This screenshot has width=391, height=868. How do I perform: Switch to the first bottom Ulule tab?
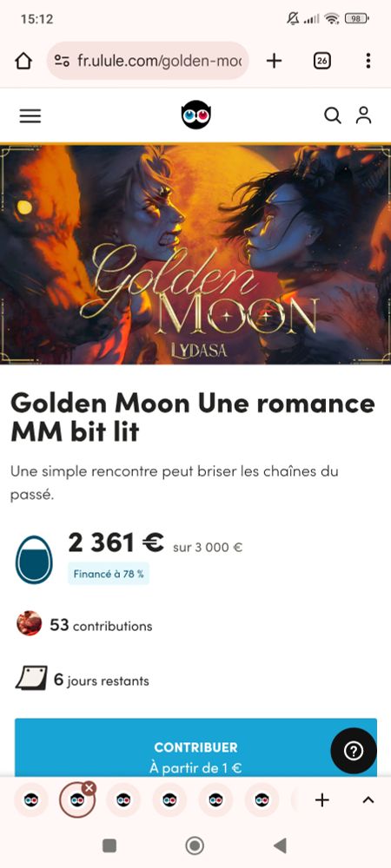(31, 800)
